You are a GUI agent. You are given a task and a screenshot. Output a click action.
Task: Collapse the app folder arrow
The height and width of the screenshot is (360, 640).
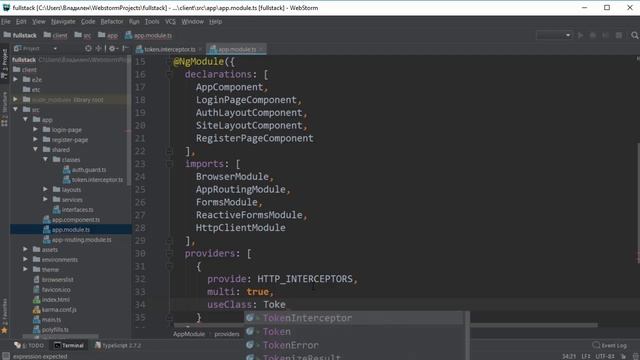pos(25,120)
